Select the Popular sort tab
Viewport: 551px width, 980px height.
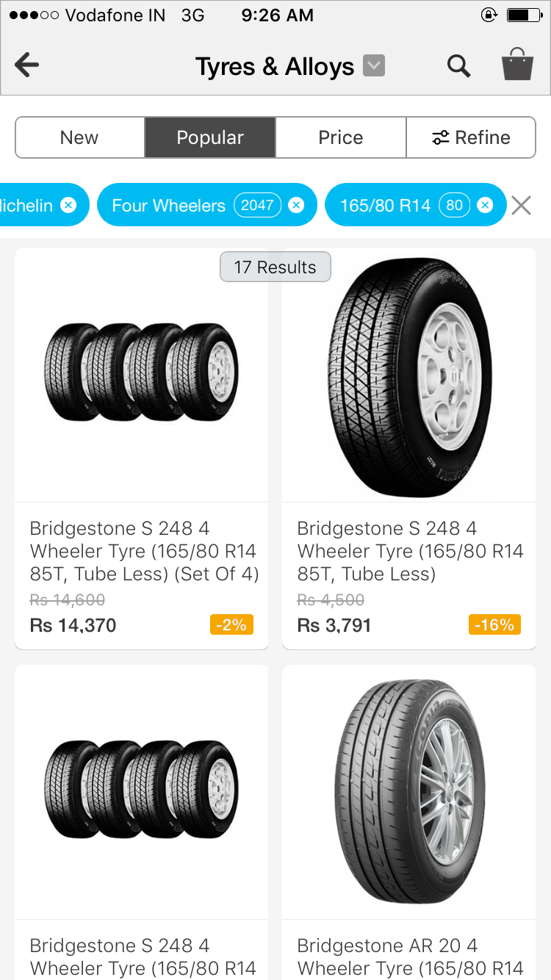click(x=210, y=137)
